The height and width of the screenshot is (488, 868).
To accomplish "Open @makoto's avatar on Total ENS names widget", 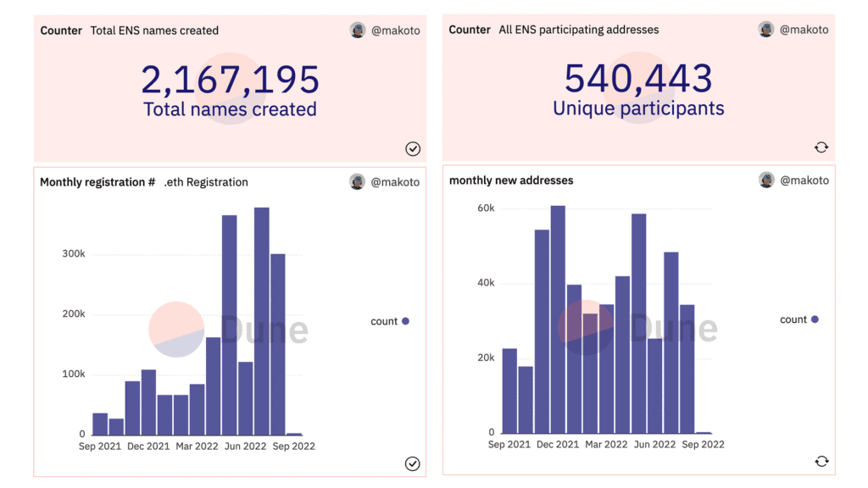I will pyautogui.click(x=357, y=30).
